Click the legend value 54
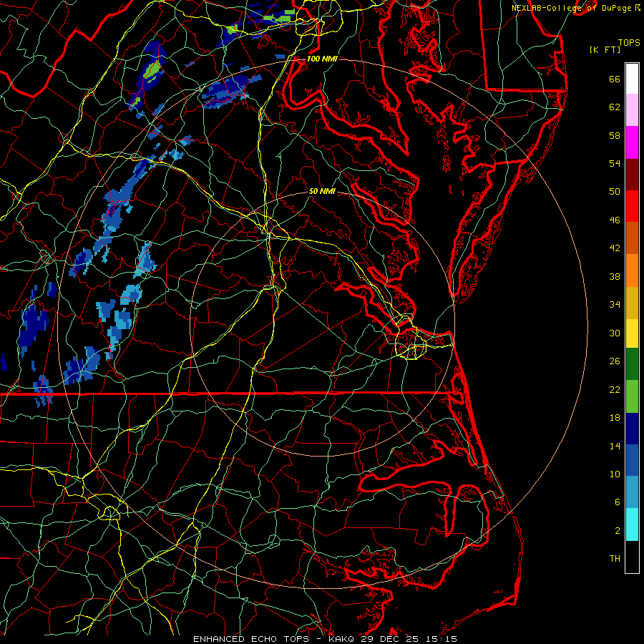The image size is (644, 644). click(x=615, y=163)
